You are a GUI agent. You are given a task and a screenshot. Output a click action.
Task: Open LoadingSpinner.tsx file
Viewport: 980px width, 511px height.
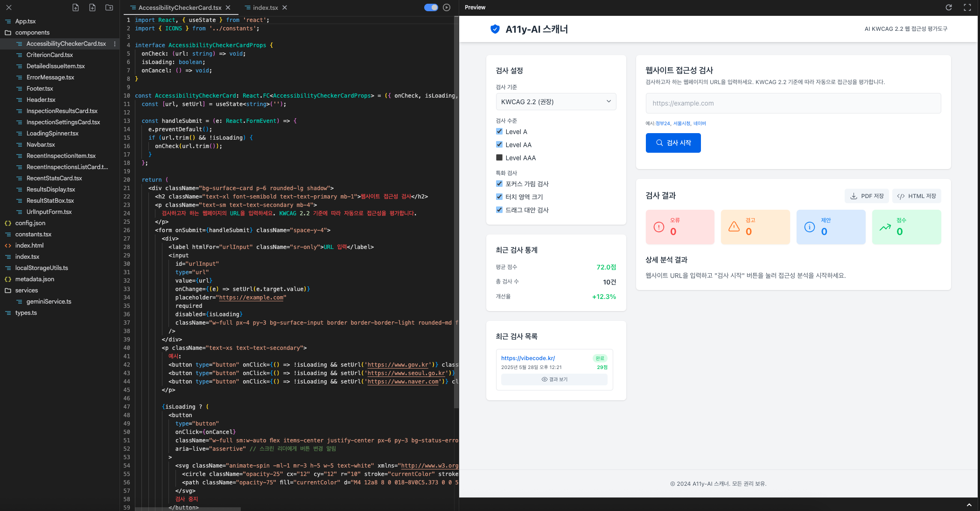tap(60, 134)
